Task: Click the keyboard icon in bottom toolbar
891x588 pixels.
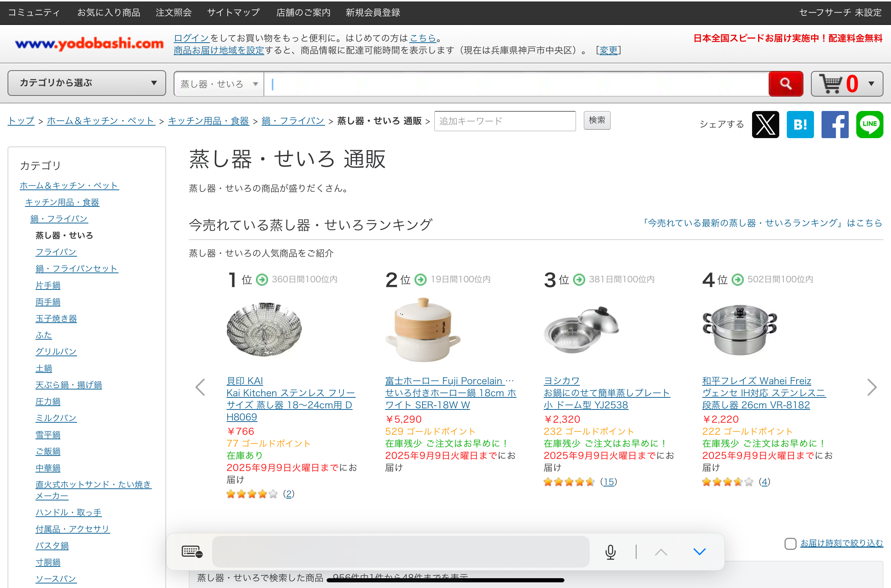Action: [x=192, y=552]
